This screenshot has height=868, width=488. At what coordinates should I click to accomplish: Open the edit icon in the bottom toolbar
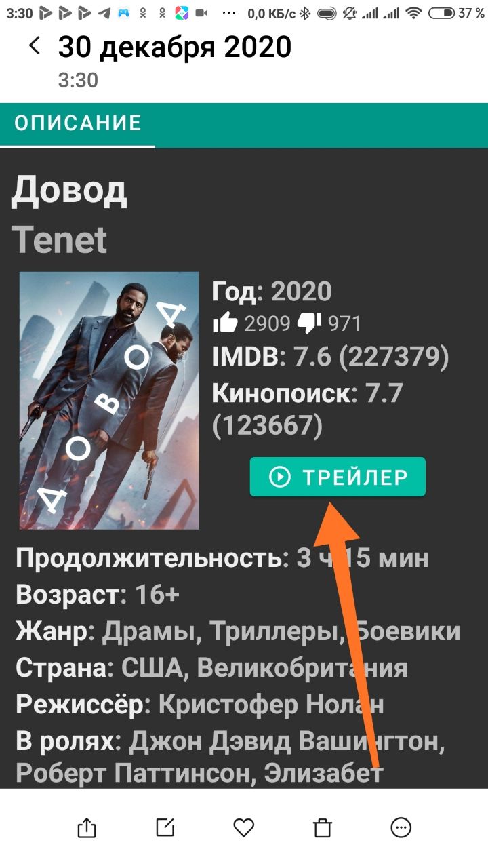(x=165, y=827)
